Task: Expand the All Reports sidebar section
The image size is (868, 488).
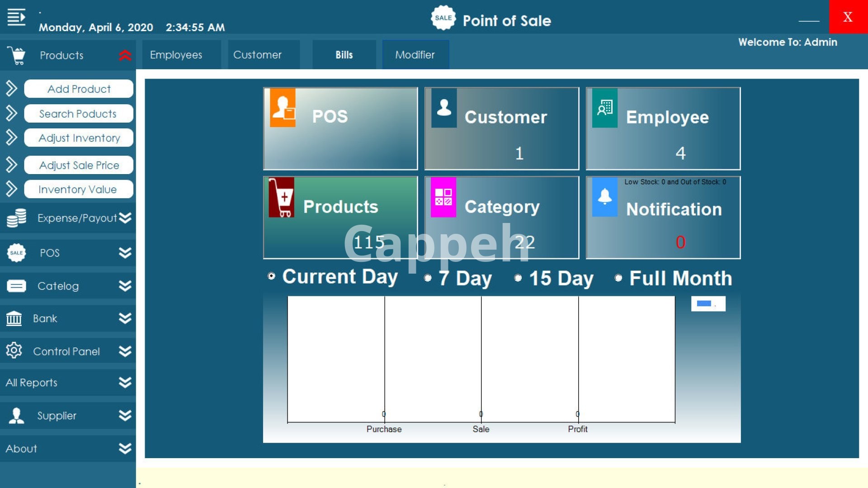Action: click(x=125, y=383)
